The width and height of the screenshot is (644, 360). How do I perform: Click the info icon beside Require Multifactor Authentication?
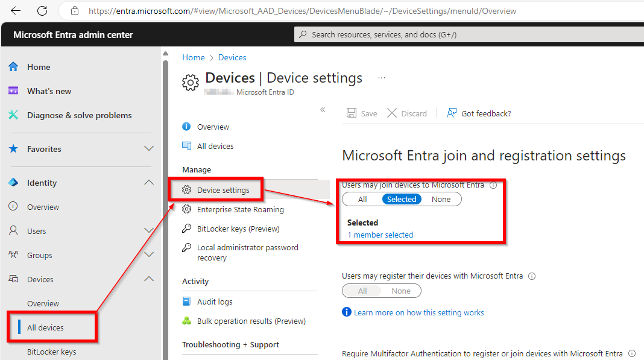tap(632, 353)
